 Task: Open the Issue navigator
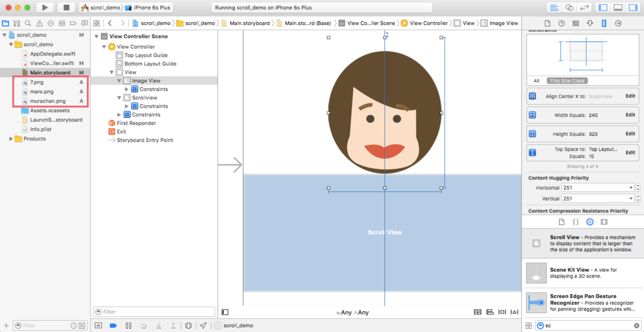(x=40, y=23)
